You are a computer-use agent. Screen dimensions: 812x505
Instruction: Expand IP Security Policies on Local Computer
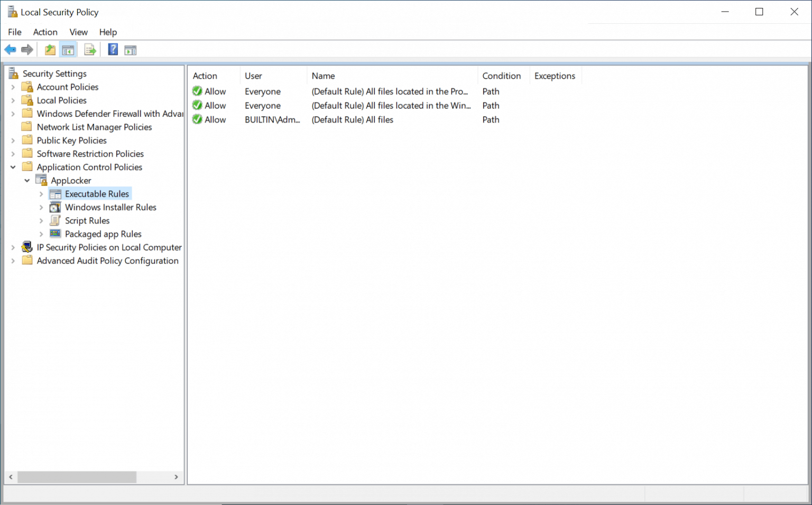coord(13,247)
